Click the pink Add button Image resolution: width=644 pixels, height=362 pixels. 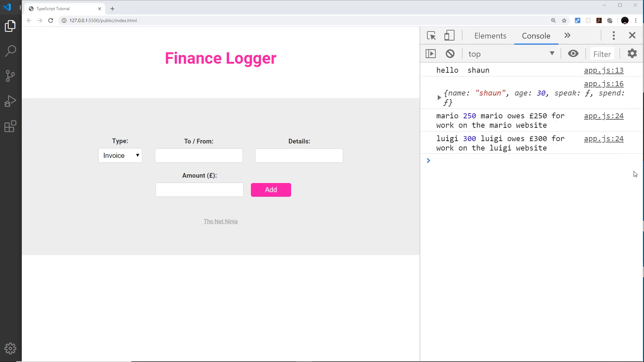pos(271,190)
